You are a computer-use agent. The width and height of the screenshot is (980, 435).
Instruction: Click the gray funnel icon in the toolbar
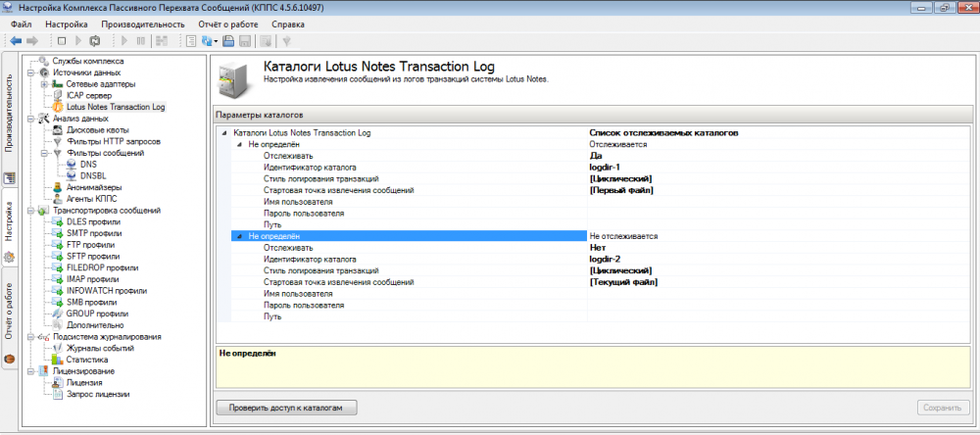[x=287, y=40]
